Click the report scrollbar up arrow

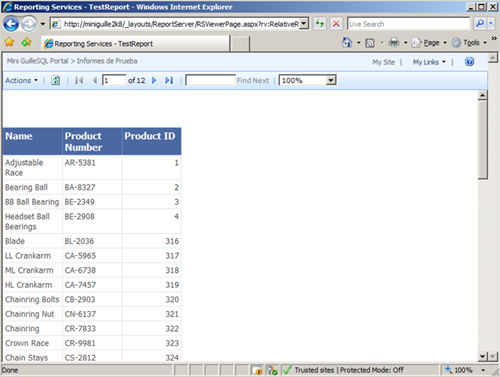483,95
